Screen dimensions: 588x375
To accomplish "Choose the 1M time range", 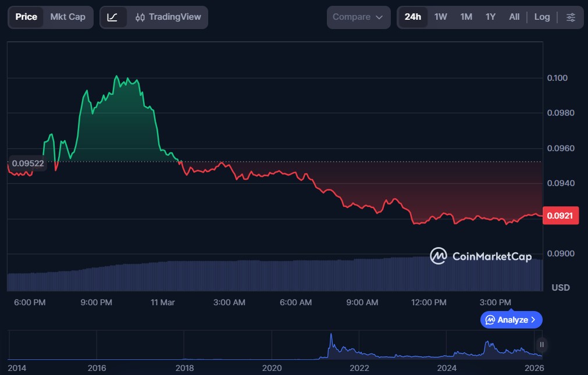I will [466, 17].
